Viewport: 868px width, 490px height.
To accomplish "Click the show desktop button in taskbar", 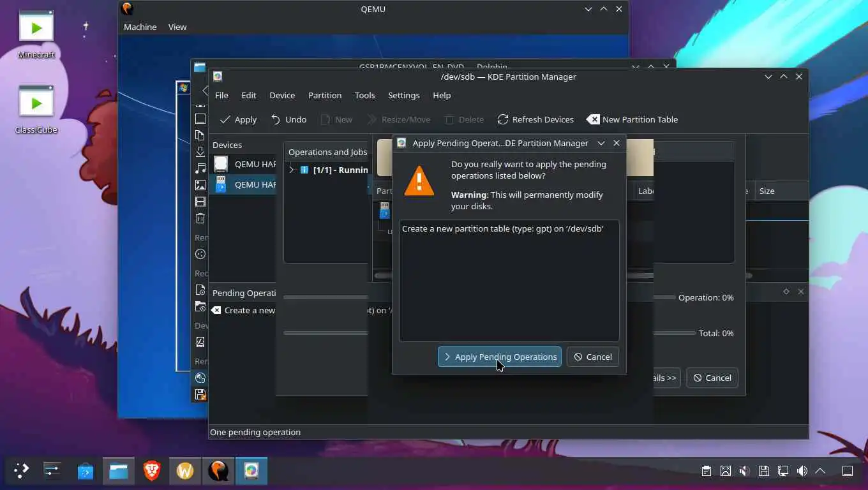I will pyautogui.click(x=848, y=471).
